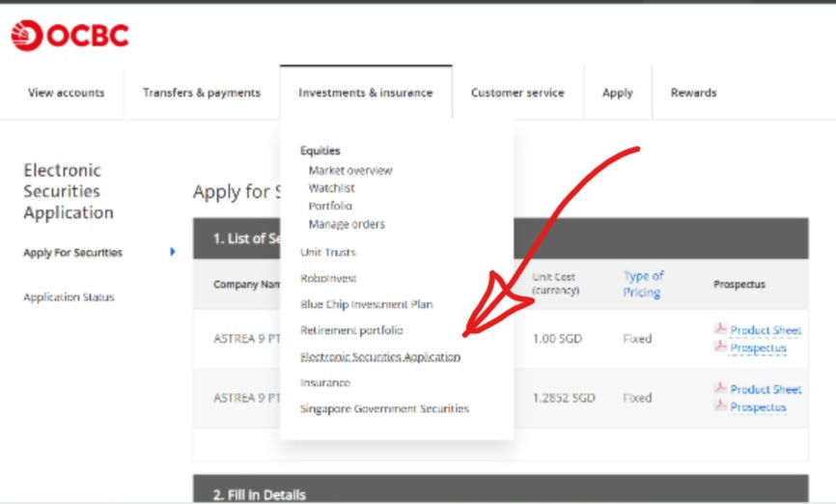Open Insurance from the menu
Screen dimensions: 836x504
325,383
